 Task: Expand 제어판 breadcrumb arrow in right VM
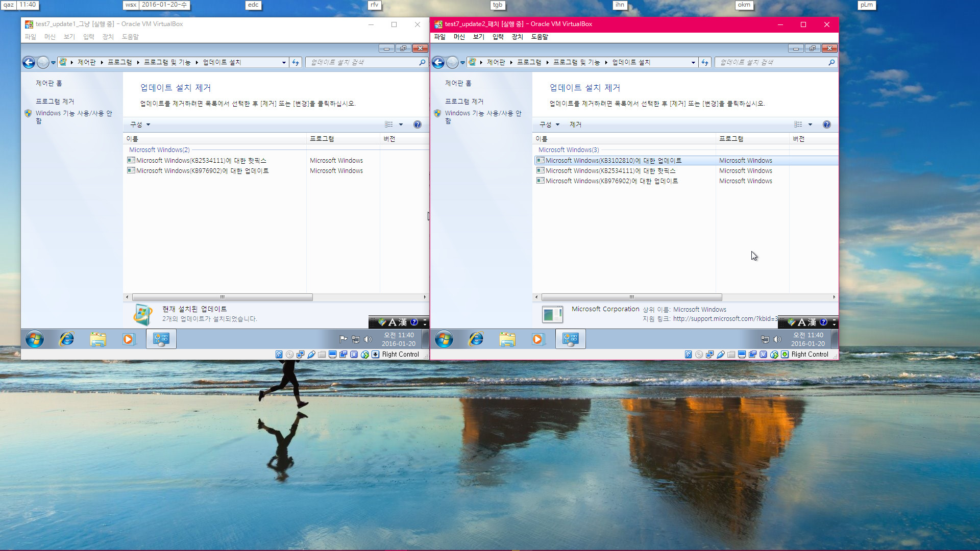pos(511,62)
